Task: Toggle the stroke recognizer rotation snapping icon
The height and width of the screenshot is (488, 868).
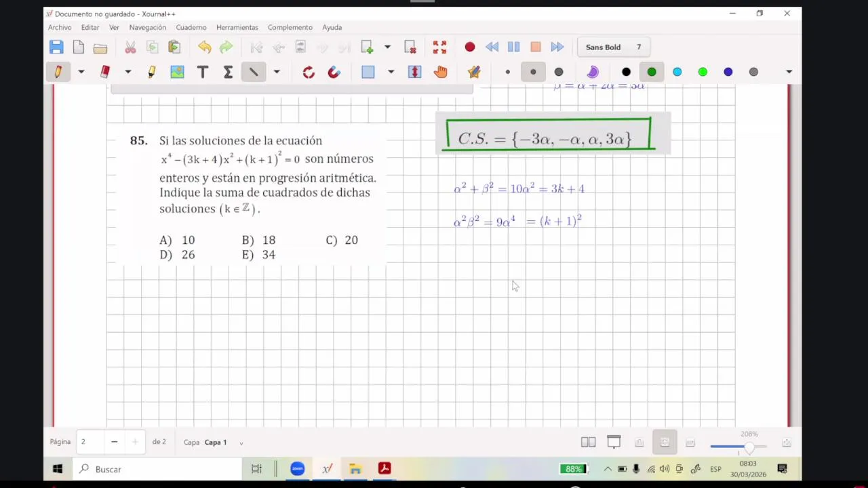Action: 309,72
